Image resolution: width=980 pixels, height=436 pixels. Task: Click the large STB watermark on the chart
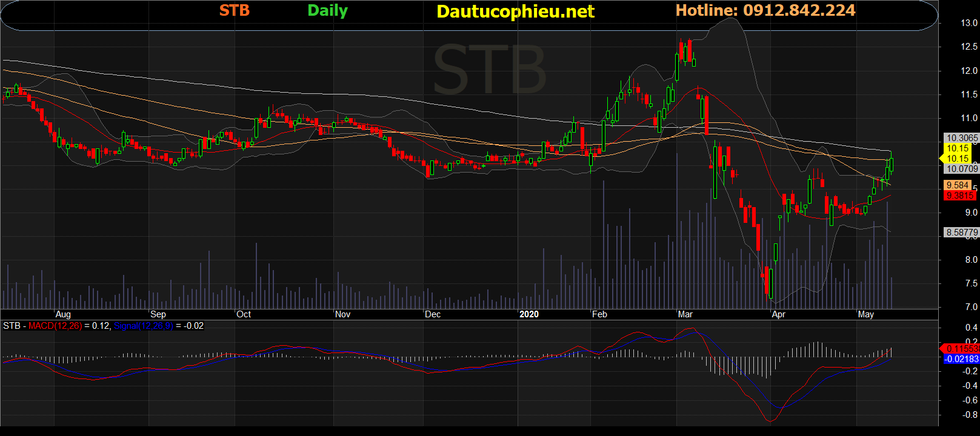point(490,71)
